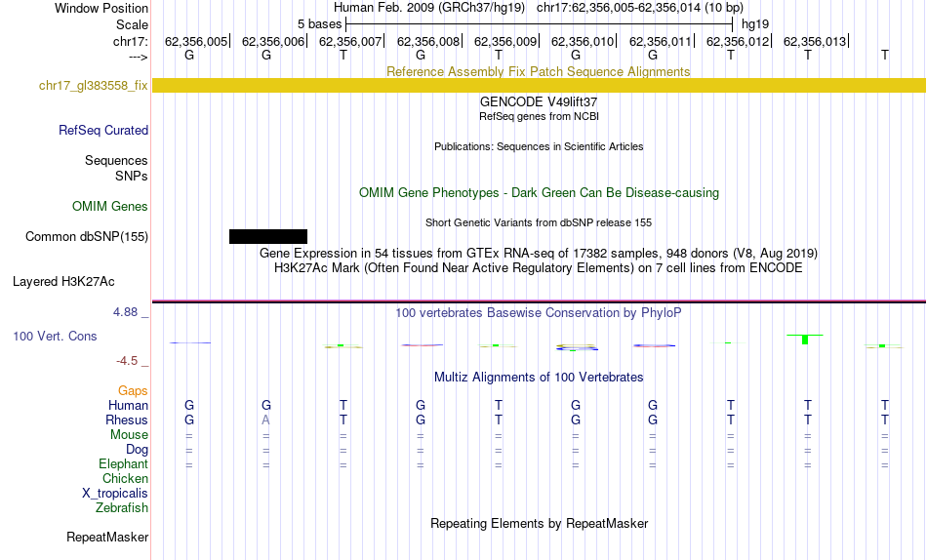
Task: Click the OMIM Genes track label
Action: coord(109,206)
